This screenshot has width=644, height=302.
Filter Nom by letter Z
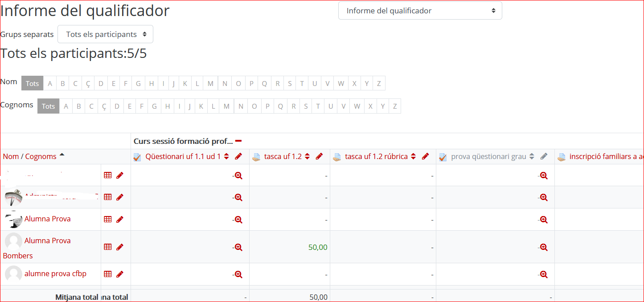[379, 83]
